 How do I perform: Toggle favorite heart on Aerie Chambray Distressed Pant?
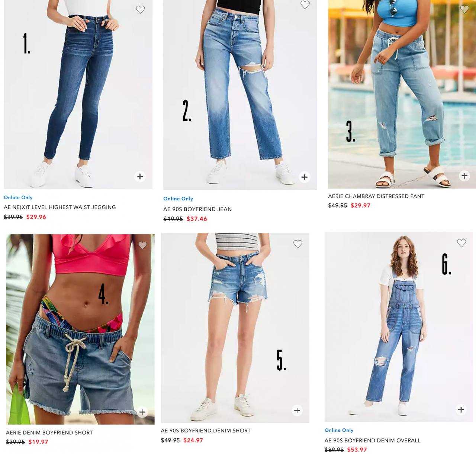point(464,9)
